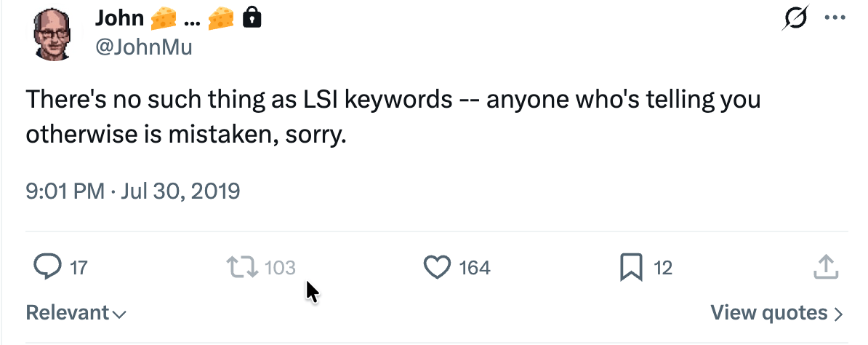Click the chevron next to Relevant
Screen dimensions: 868x345
120,314
